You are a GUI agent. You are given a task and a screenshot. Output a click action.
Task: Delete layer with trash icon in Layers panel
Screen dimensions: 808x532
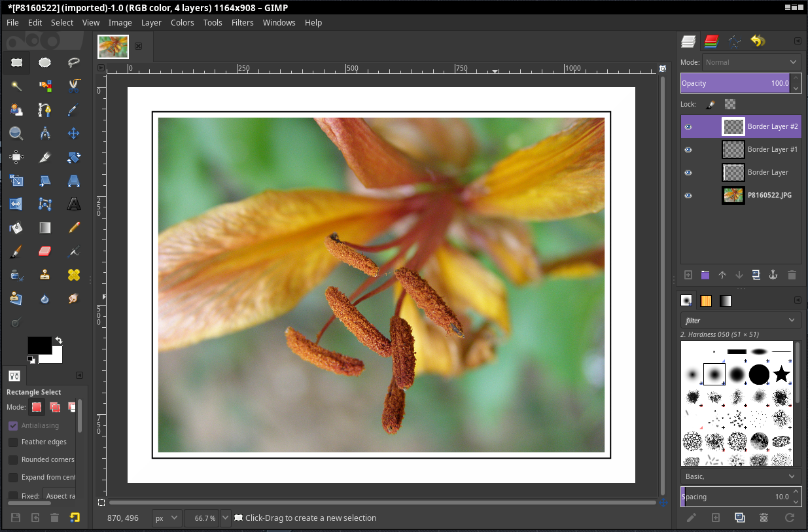[x=792, y=275]
